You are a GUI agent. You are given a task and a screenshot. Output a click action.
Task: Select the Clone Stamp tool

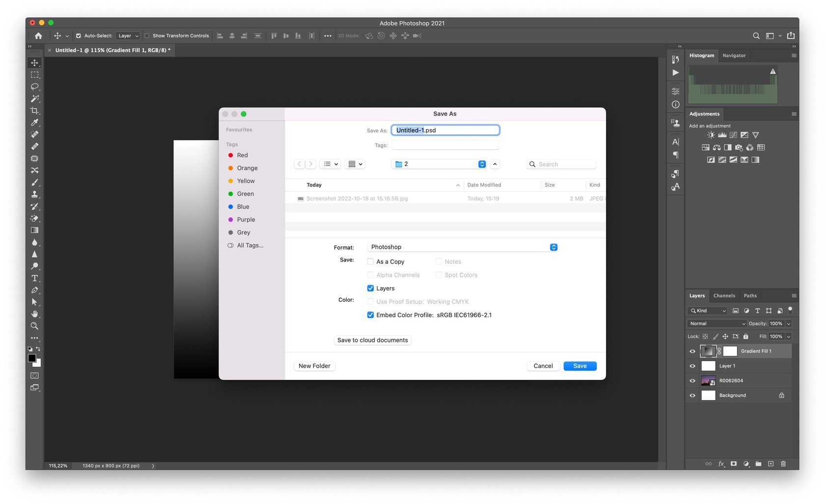(x=34, y=194)
